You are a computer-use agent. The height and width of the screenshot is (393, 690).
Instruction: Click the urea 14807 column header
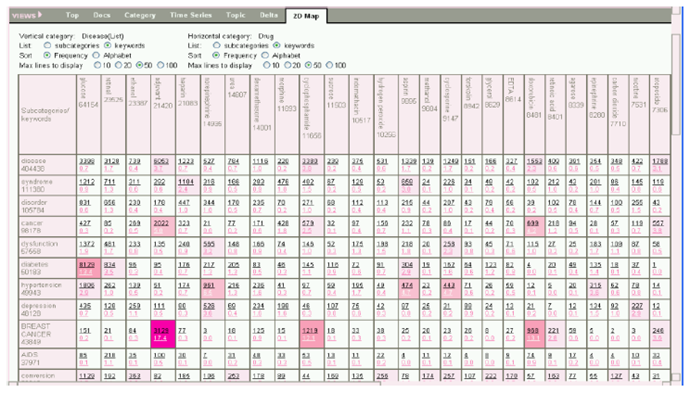[237, 114]
